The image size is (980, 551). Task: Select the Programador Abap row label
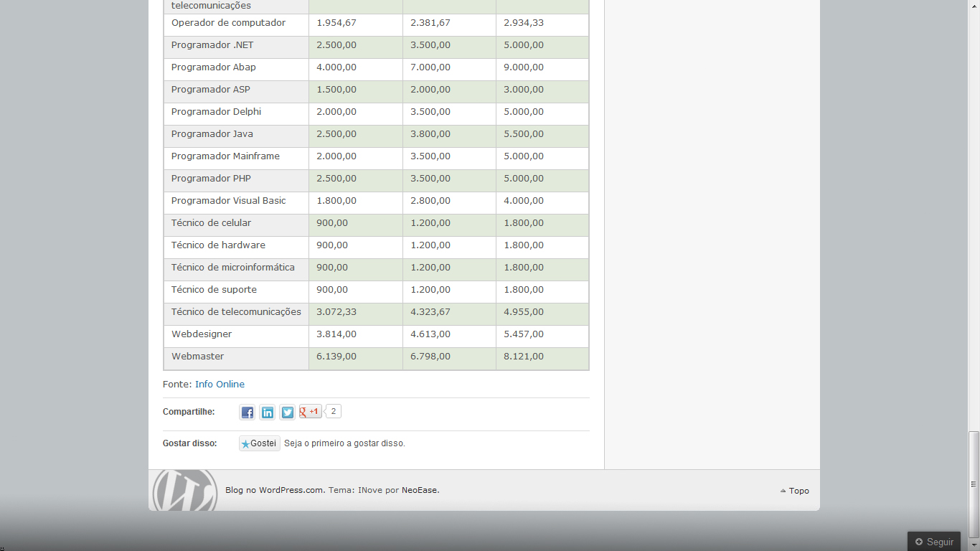(214, 67)
